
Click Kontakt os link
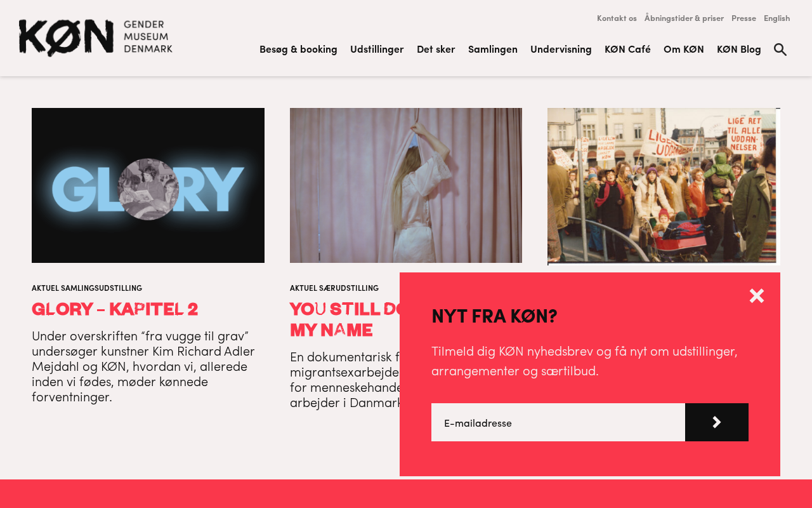[x=617, y=18]
